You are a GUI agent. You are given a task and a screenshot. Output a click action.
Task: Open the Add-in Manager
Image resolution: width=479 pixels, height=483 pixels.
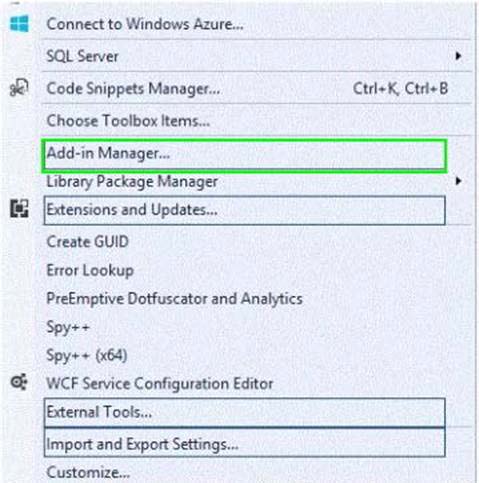[244, 156]
